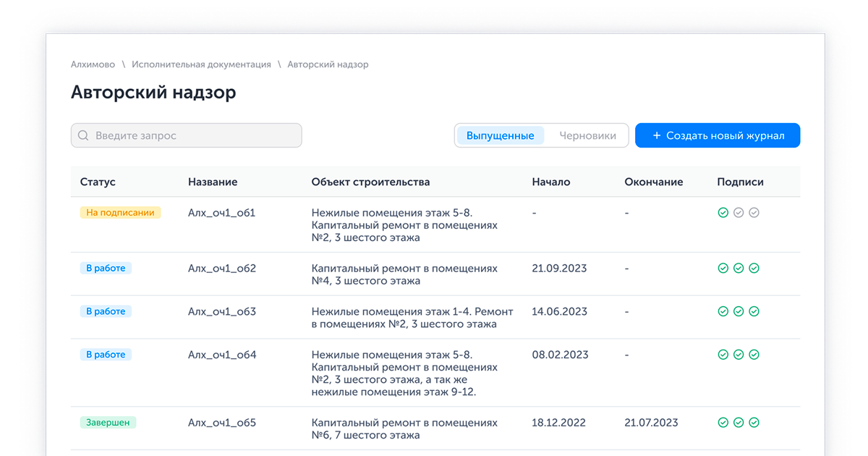This screenshot has width=868, height=456.
Task: Click the first signature check in row Алх_оч1_об4
Action: 723,355
